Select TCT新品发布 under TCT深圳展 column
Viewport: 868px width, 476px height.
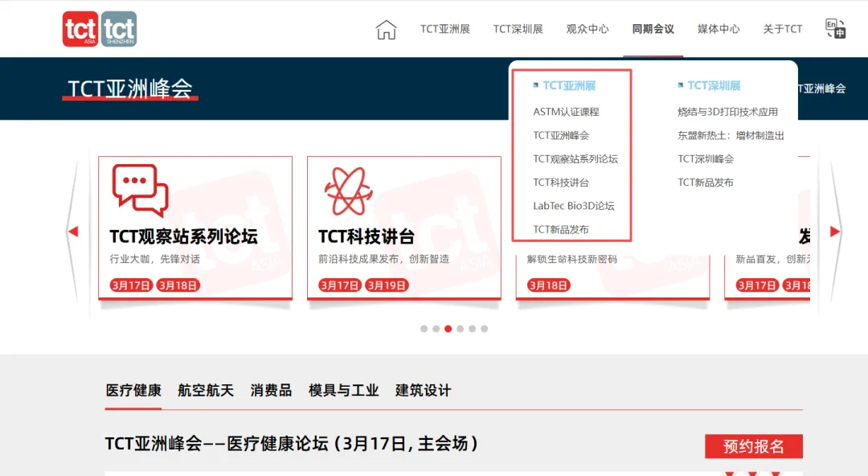click(x=706, y=183)
